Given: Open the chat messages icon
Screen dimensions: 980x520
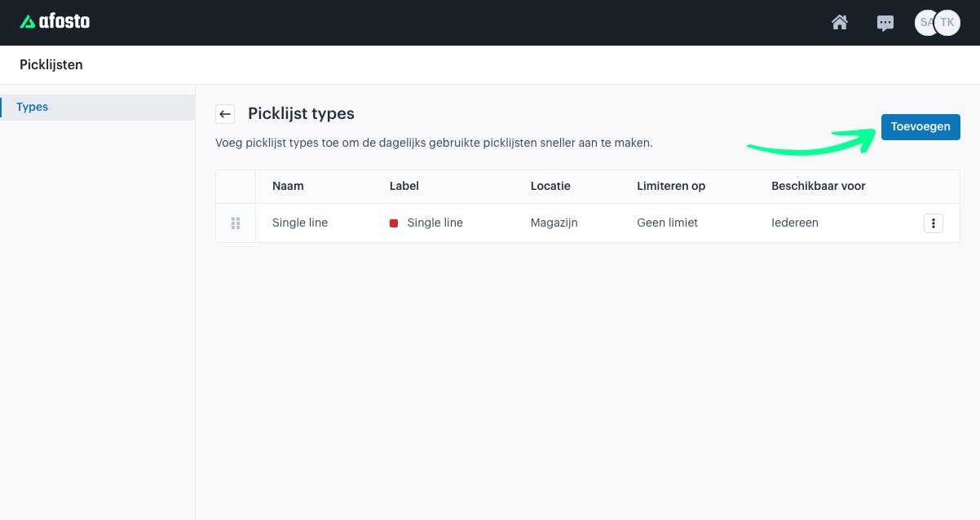Looking at the screenshot, I should tap(885, 24).
